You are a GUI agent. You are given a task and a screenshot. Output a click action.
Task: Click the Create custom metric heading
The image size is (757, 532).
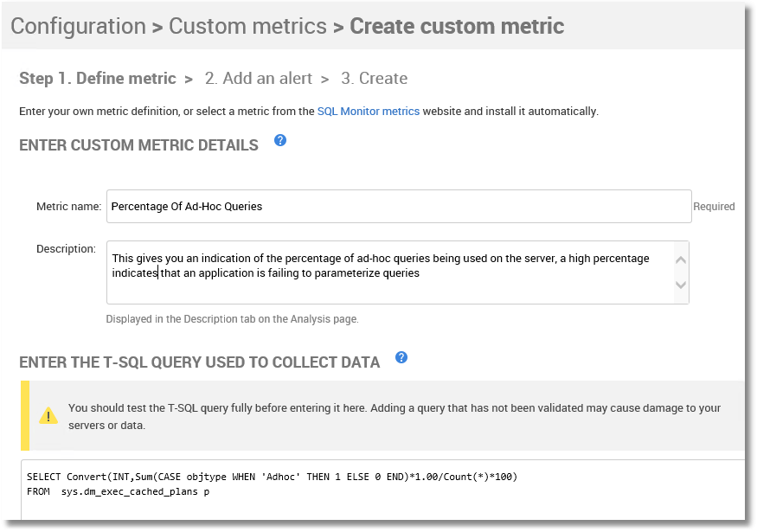(x=457, y=26)
